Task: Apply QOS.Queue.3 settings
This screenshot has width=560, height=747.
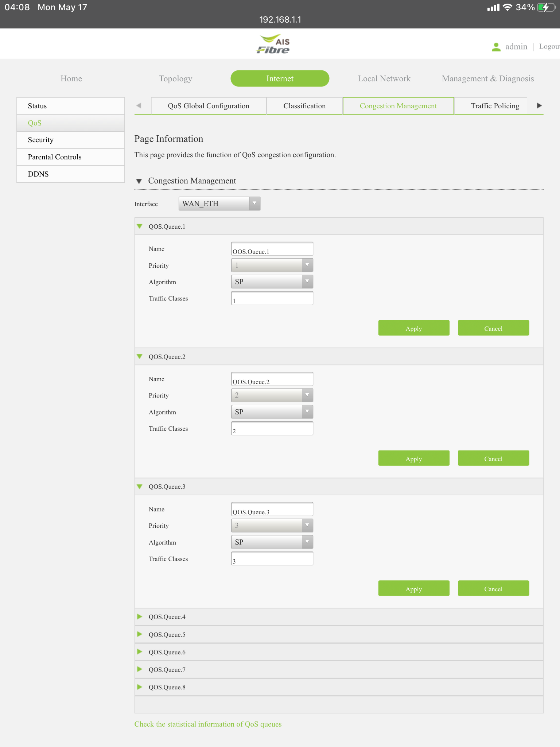Action: 414,588
